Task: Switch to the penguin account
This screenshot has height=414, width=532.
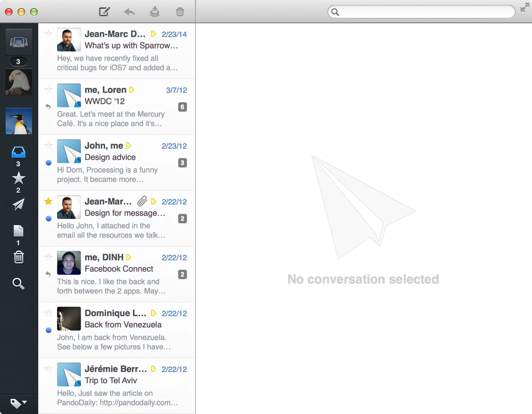Action: click(x=18, y=121)
